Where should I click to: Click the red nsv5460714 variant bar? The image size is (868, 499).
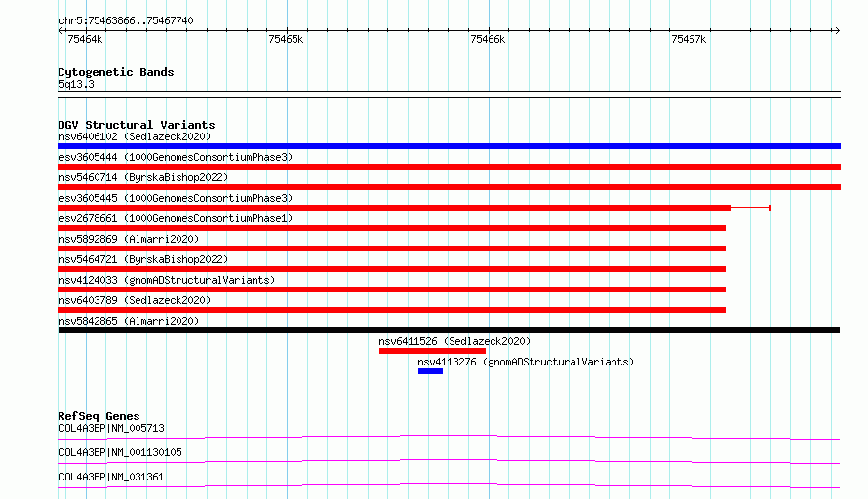pyautogui.click(x=449, y=187)
